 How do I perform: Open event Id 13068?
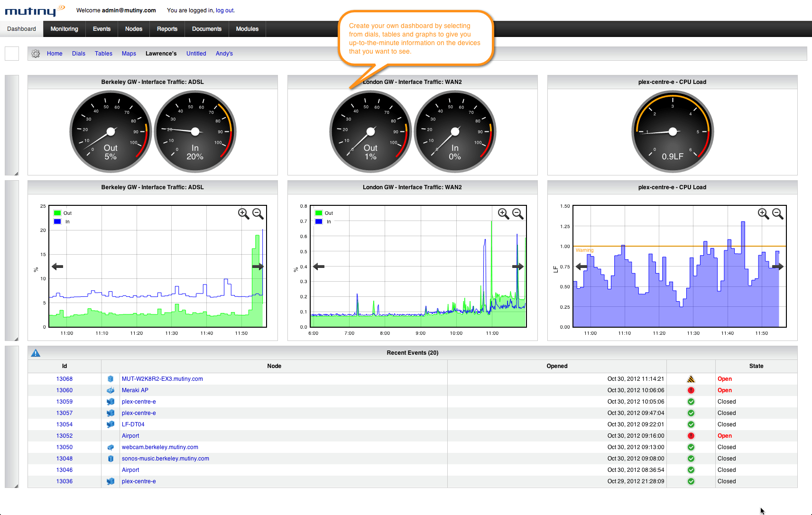pyautogui.click(x=65, y=379)
